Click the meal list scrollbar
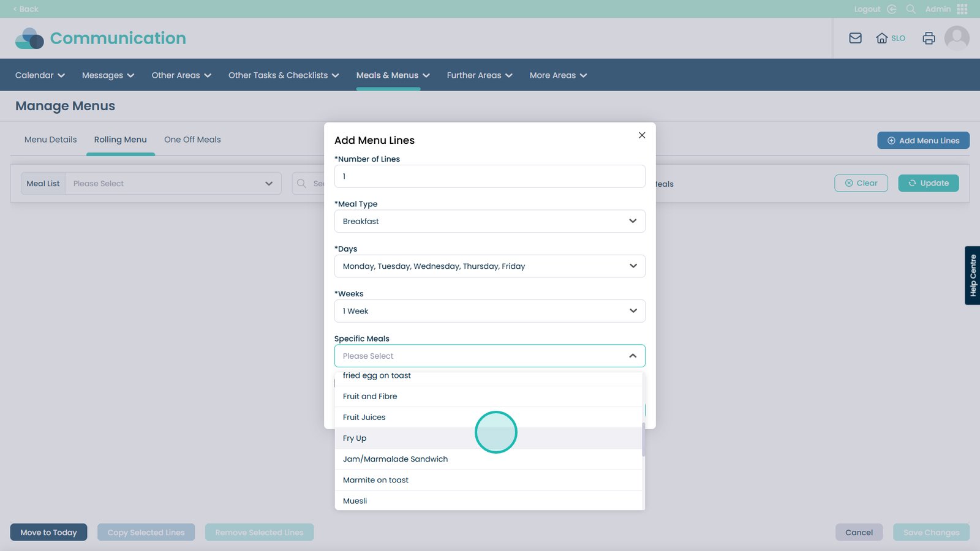 pyautogui.click(x=643, y=439)
